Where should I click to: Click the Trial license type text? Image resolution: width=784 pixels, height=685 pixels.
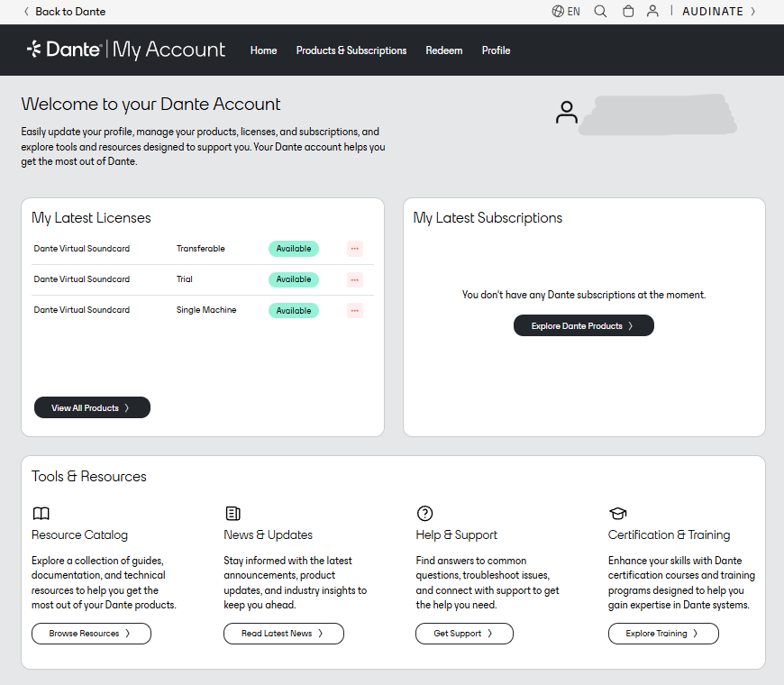[184, 279]
